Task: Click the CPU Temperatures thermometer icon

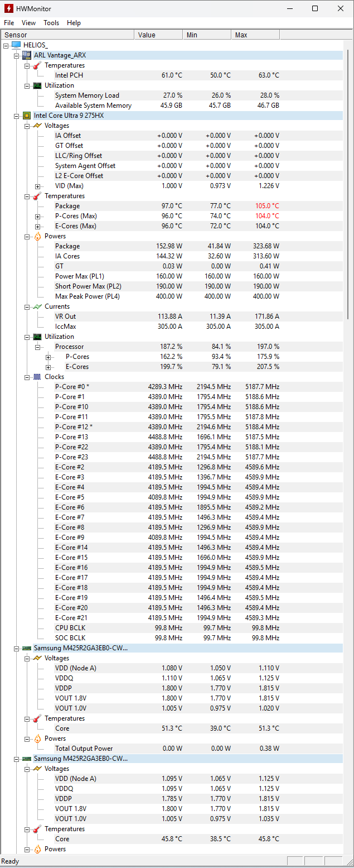Action: (x=37, y=196)
